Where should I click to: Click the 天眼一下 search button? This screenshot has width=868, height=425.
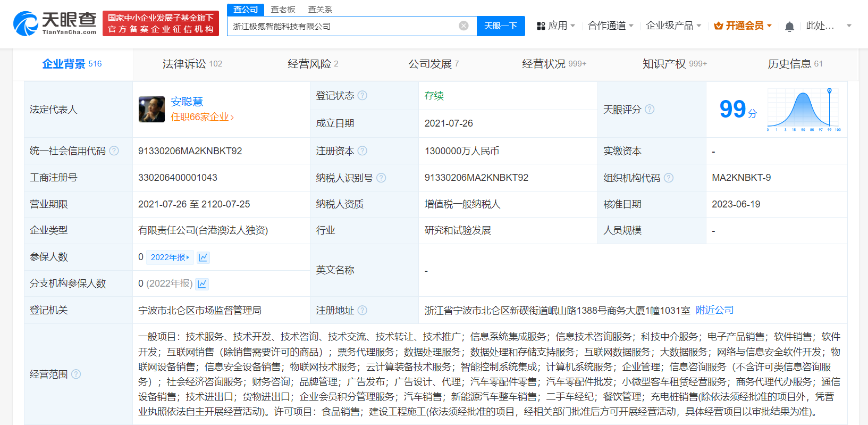(x=501, y=26)
